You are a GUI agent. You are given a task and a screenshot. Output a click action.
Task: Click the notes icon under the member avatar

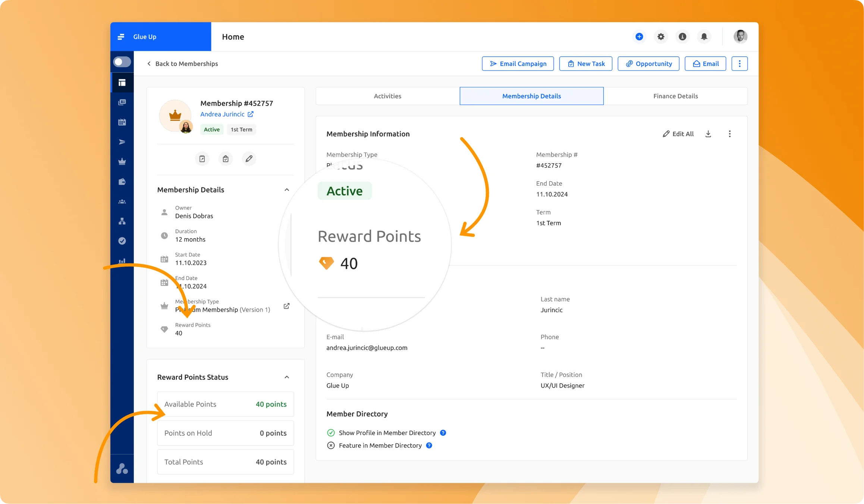202,158
